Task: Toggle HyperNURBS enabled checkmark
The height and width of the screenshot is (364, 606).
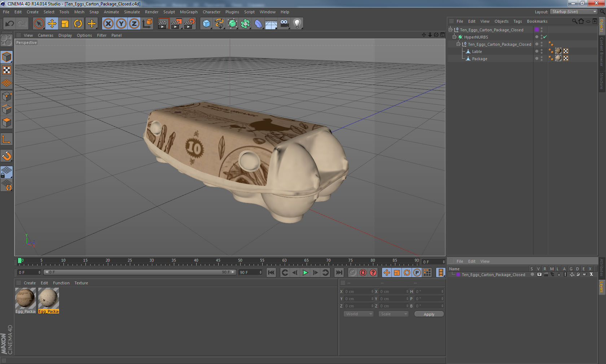Action: click(x=545, y=37)
